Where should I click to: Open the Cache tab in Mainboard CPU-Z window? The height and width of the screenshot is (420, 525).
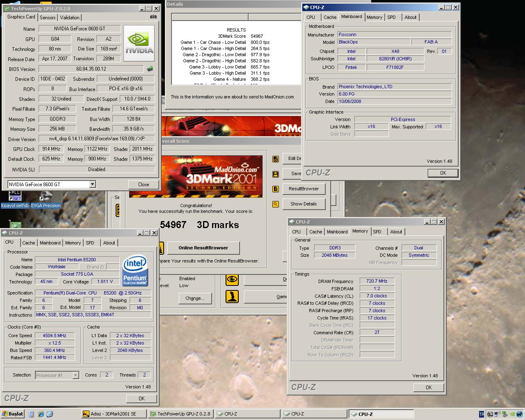(330, 17)
